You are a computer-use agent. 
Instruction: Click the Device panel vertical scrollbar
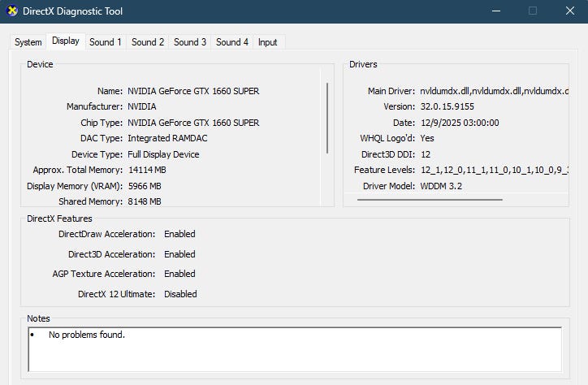pos(327,118)
